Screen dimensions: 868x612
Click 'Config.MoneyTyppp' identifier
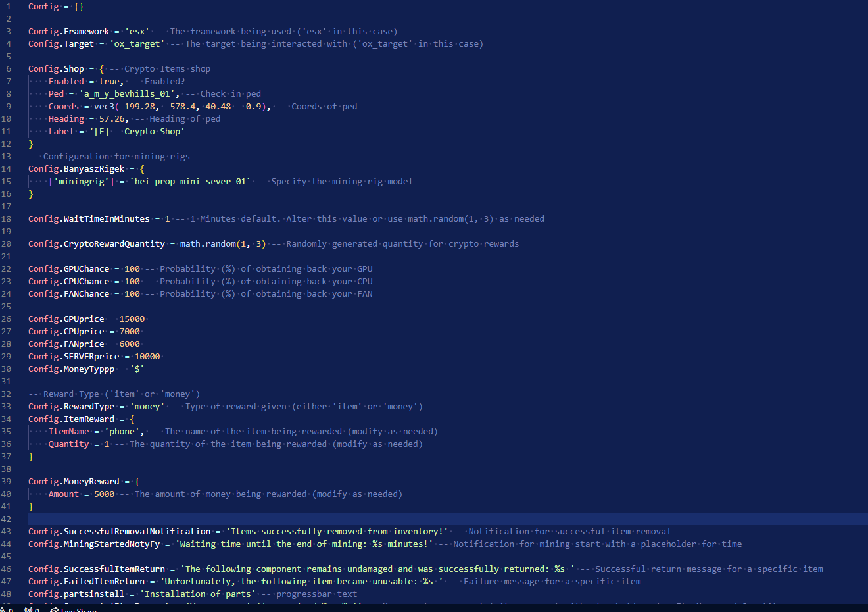[72, 369]
